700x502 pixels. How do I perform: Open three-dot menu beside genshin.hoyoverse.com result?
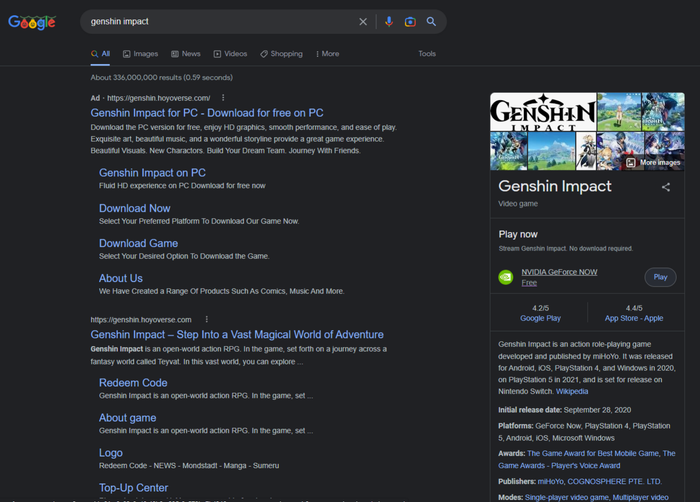pyautogui.click(x=207, y=319)
